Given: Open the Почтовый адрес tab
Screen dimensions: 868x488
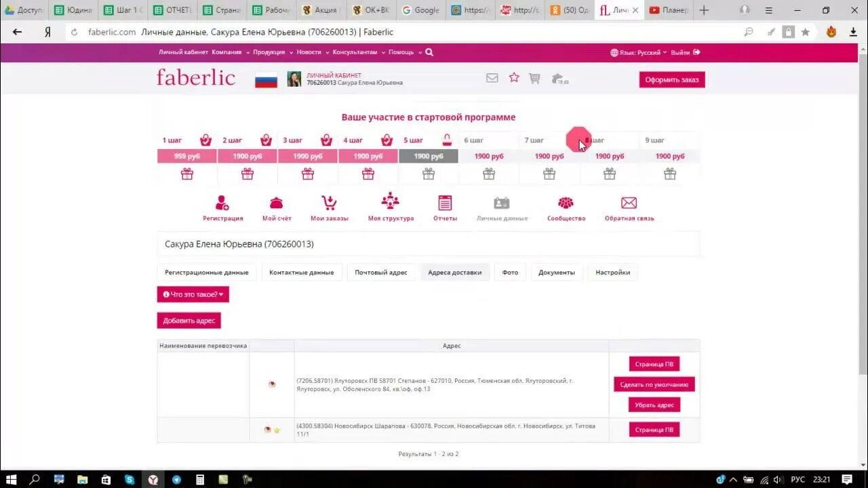Looking at the screenshot, I should point(381,272).
